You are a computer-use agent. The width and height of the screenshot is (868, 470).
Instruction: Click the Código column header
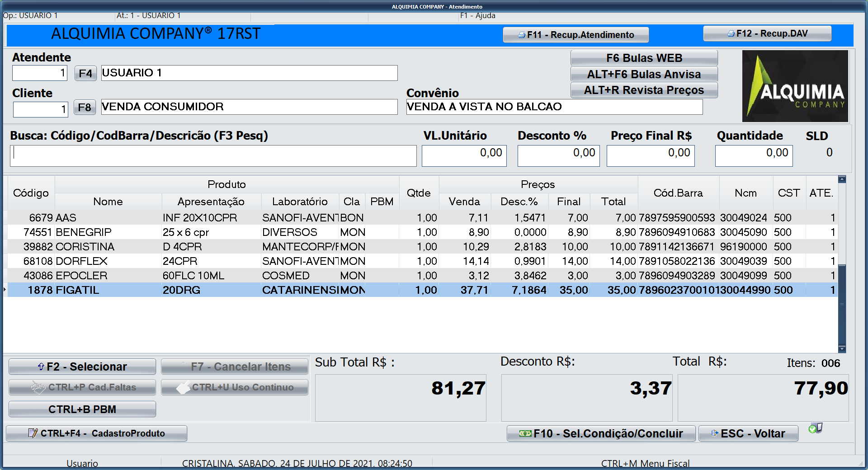tap(31, 193)
